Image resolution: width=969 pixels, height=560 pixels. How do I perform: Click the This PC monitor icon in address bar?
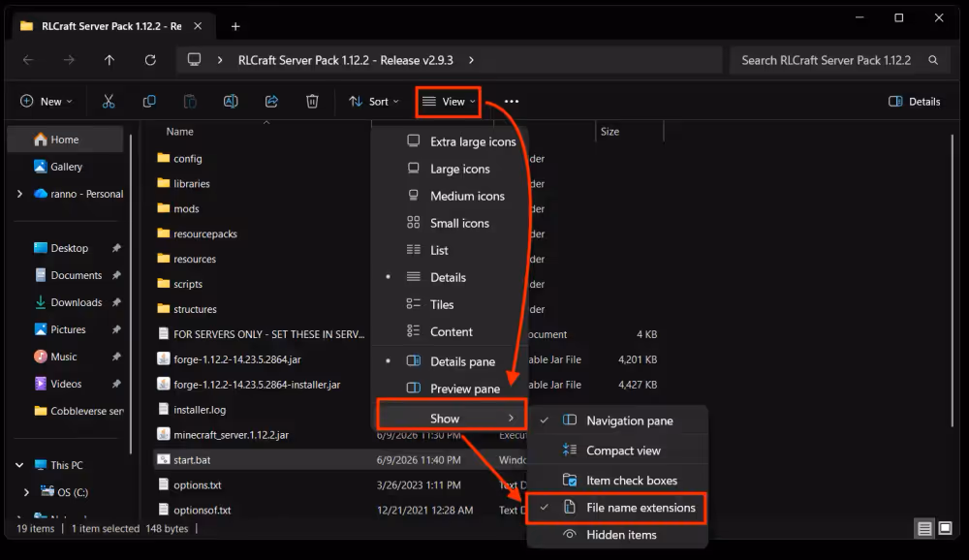tap(194, 59)
